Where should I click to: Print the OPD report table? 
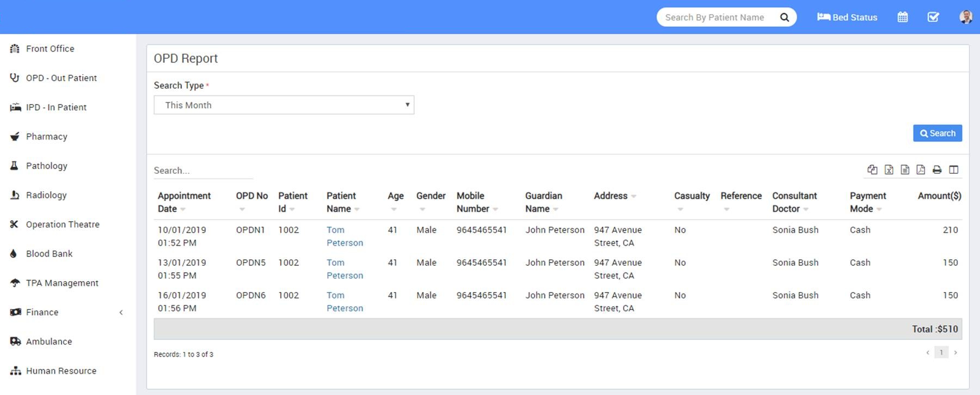(937, 169)
